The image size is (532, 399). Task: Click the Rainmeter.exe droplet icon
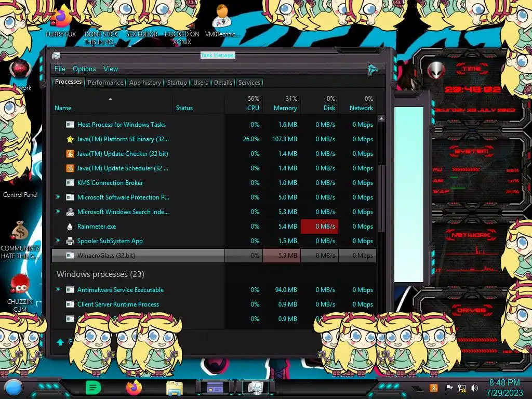pos(70,227)
